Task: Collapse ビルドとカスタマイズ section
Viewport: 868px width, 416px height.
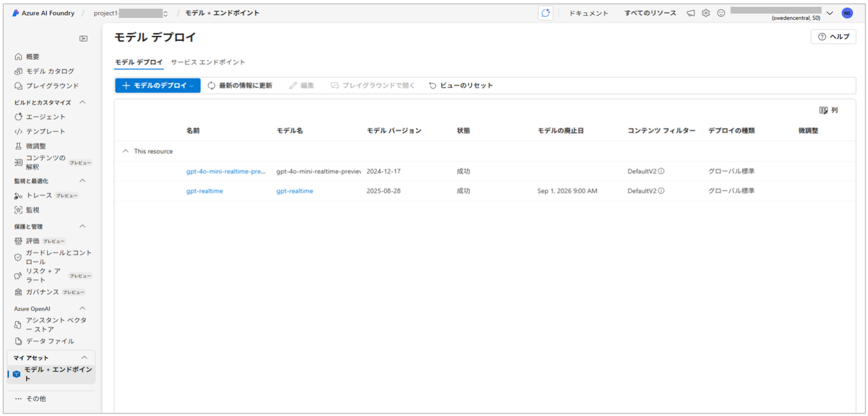Action: pos(82,102)
